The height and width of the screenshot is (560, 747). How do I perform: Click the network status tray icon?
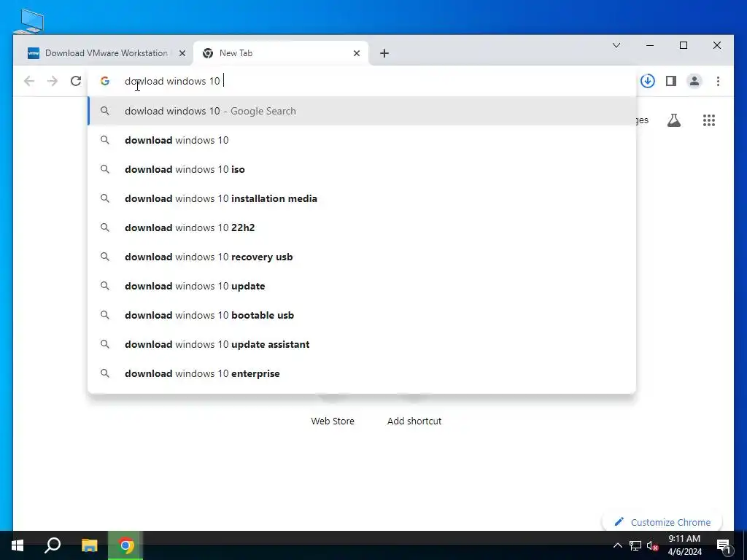click(x=635, y=545)
